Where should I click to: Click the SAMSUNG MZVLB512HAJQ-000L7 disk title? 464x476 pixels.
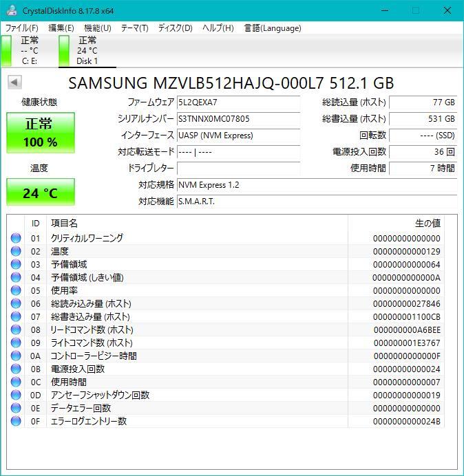pyautogui.click(x=231, y=83)
